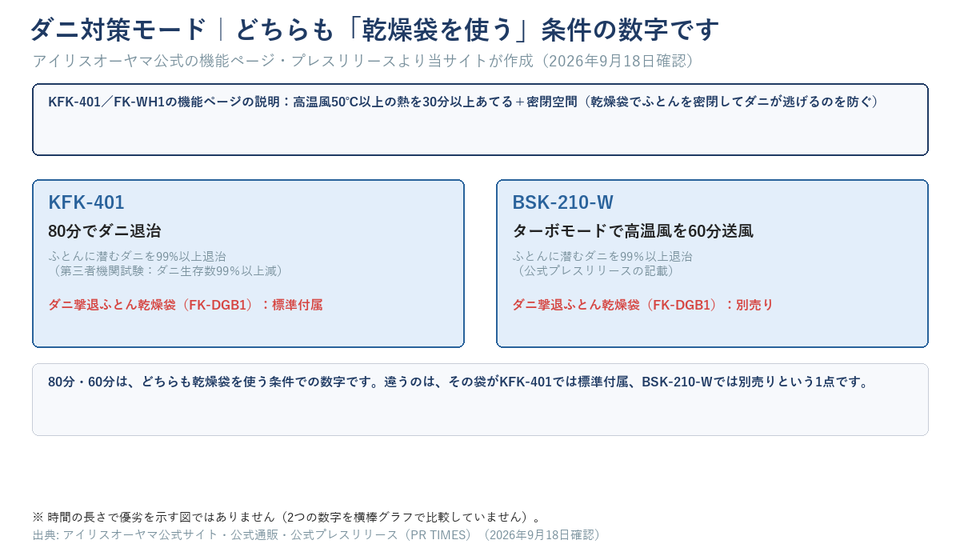
Task: Select the BSK-210-W card heading
Action: click(563, 202)
